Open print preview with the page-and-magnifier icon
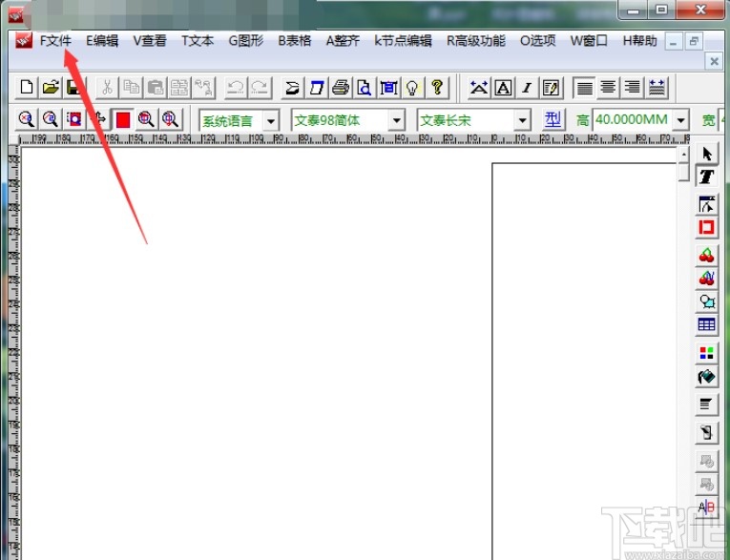 coord(365,88)
